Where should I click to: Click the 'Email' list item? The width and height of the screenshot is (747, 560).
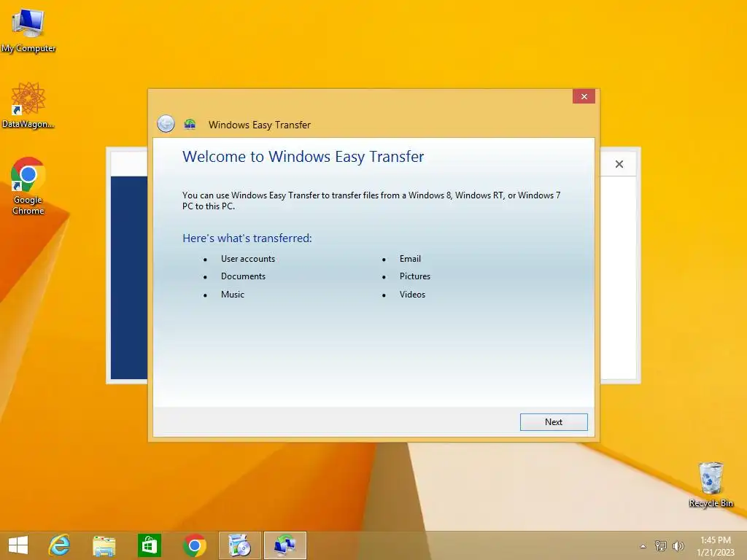(x=410, y=259)
